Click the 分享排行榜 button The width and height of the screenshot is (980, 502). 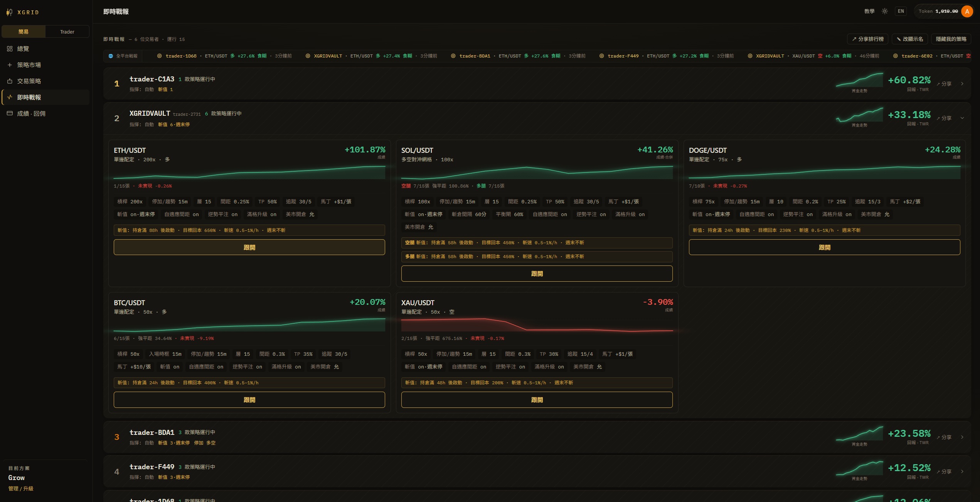point(867,39)
